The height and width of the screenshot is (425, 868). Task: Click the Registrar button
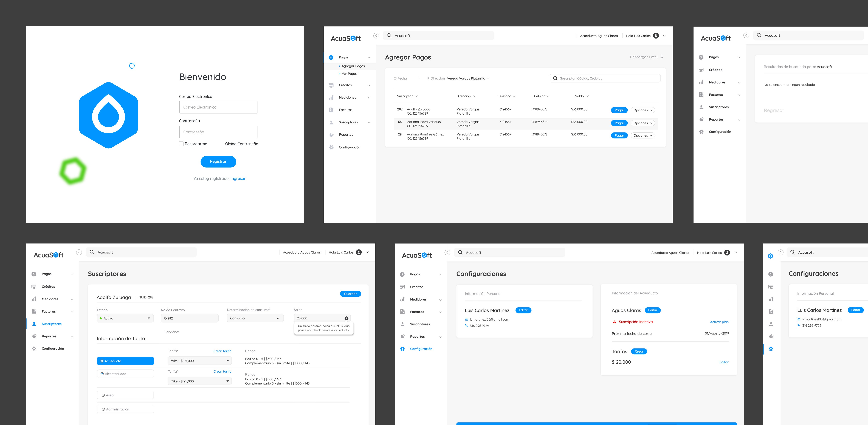coord(218,162)
